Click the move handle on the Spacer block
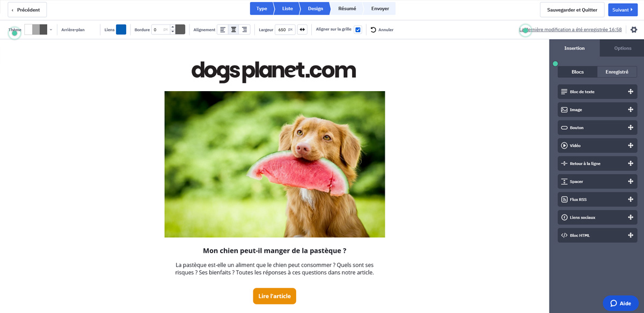Viewport: 644px width, 313px height. click(631, 182)
